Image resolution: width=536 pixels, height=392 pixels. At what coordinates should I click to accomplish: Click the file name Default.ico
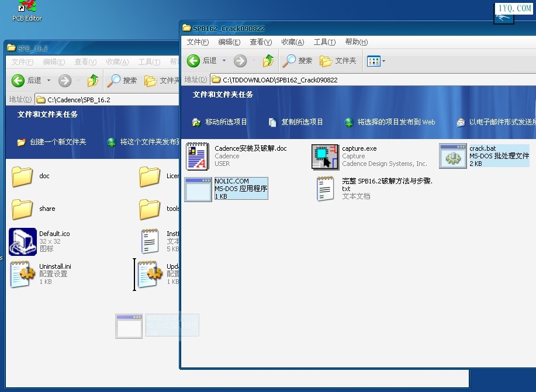[54, 234]
